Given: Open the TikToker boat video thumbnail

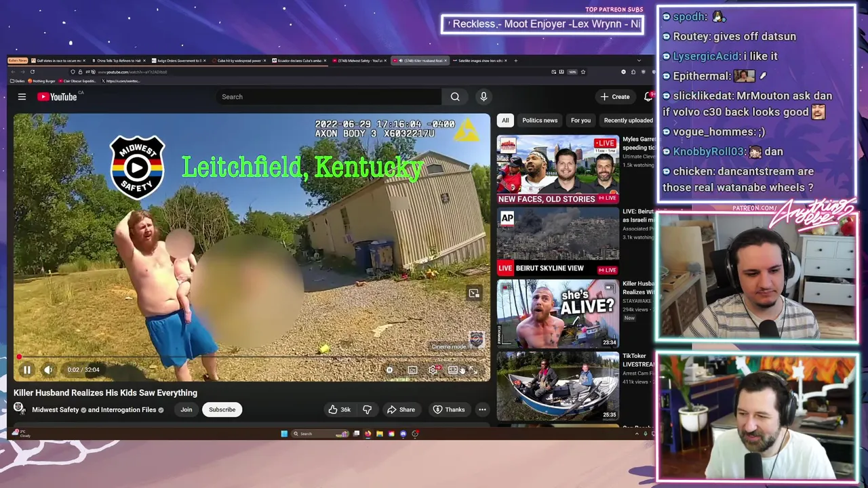Looking at the screenshot, I should pos(557,385).
